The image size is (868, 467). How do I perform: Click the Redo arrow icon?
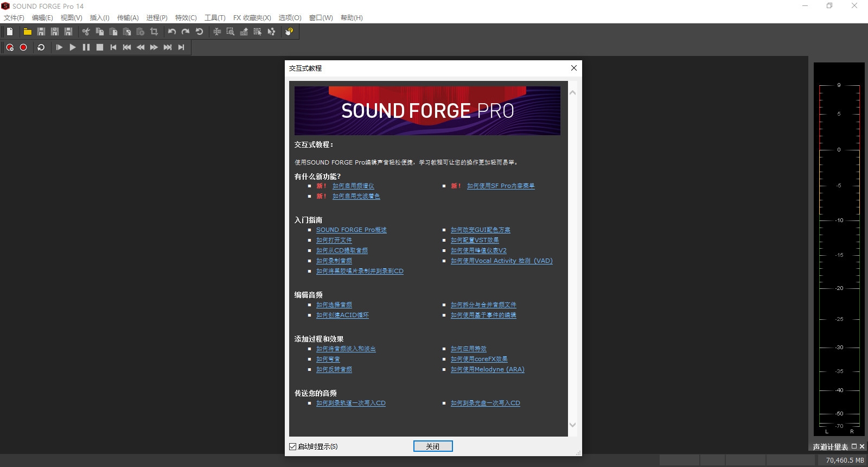pos(186,31)
